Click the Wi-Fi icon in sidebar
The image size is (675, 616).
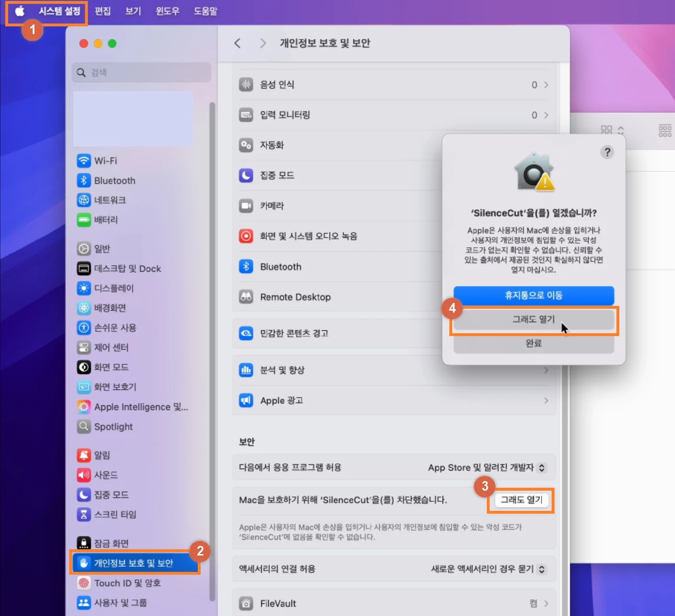[84, 161]
